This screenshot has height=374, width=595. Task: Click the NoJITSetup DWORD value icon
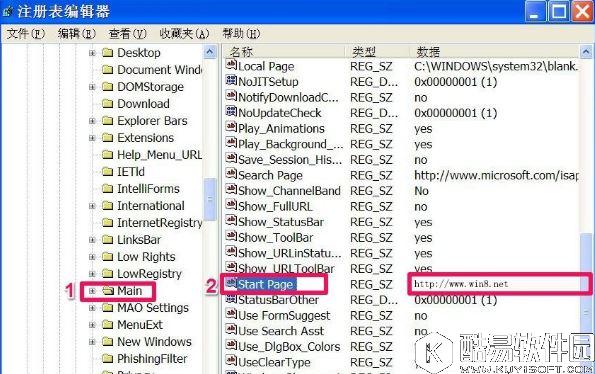tap(231, 80)
